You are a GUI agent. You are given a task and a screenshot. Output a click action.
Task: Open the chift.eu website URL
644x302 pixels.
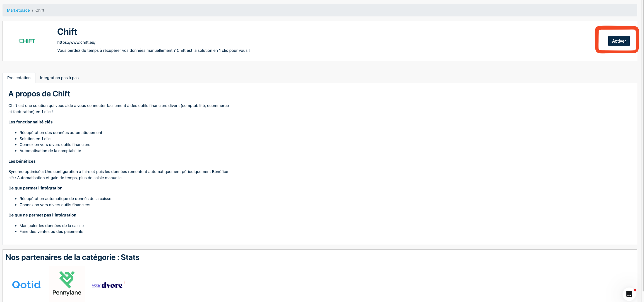point(76,42)
